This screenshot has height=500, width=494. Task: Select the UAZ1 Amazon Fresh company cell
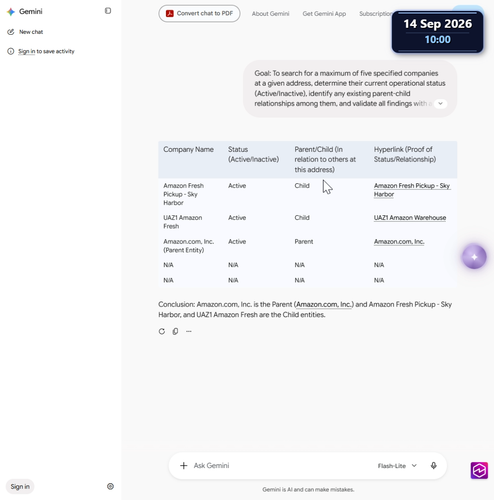(x=182, y=222)
